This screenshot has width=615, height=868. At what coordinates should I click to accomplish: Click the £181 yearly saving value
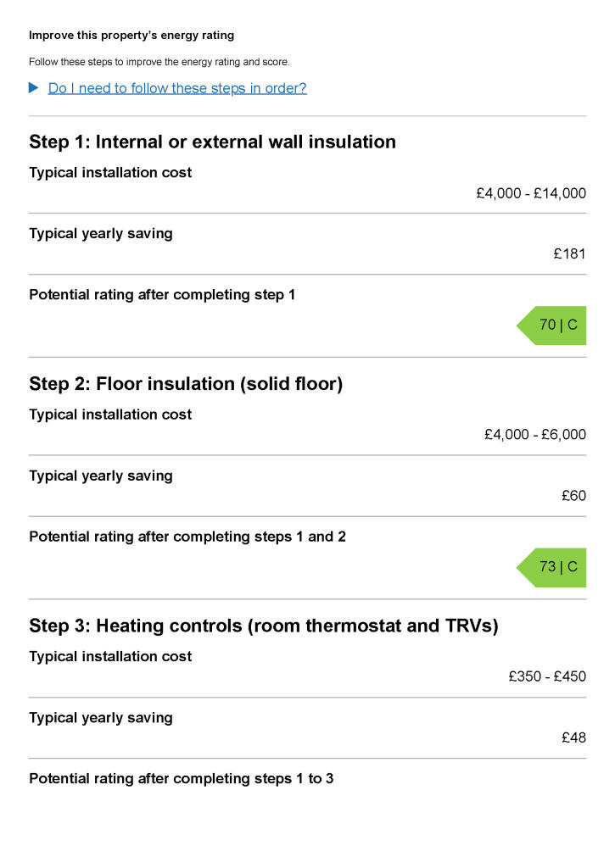coord(569,253)
